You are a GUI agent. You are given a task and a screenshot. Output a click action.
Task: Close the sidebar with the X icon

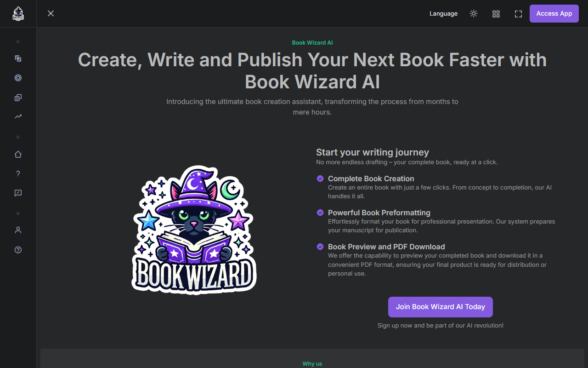[51, 13]
